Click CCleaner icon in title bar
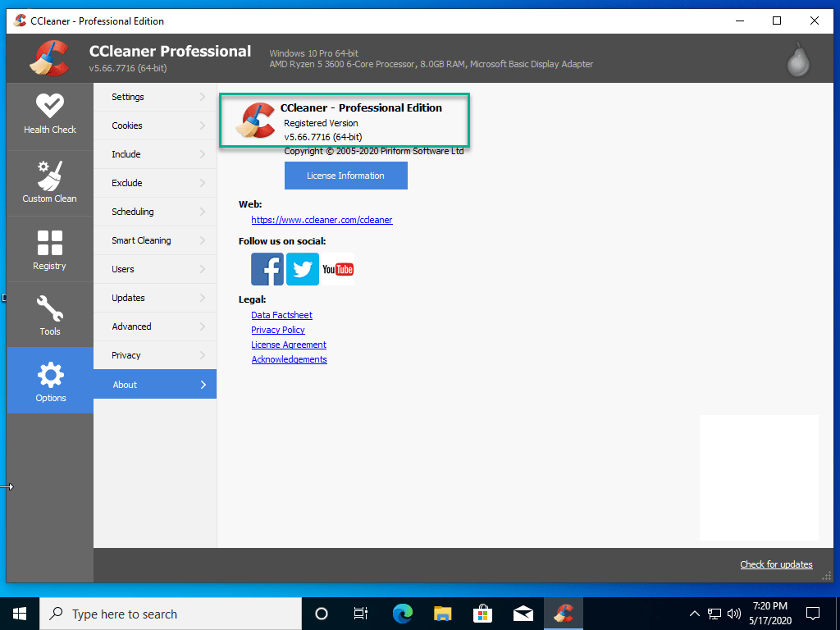The width and height of the screenshot is (840, 630). click(20, 21)
